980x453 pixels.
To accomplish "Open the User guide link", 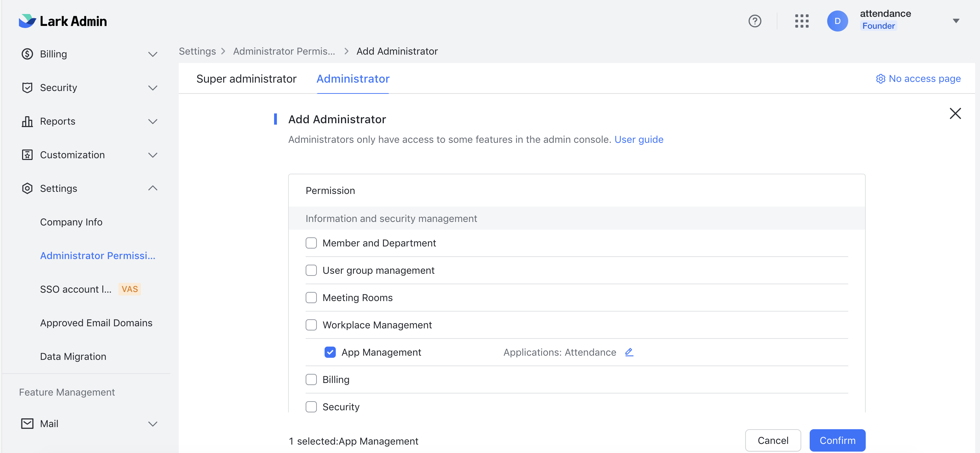I will click(639, 139).
